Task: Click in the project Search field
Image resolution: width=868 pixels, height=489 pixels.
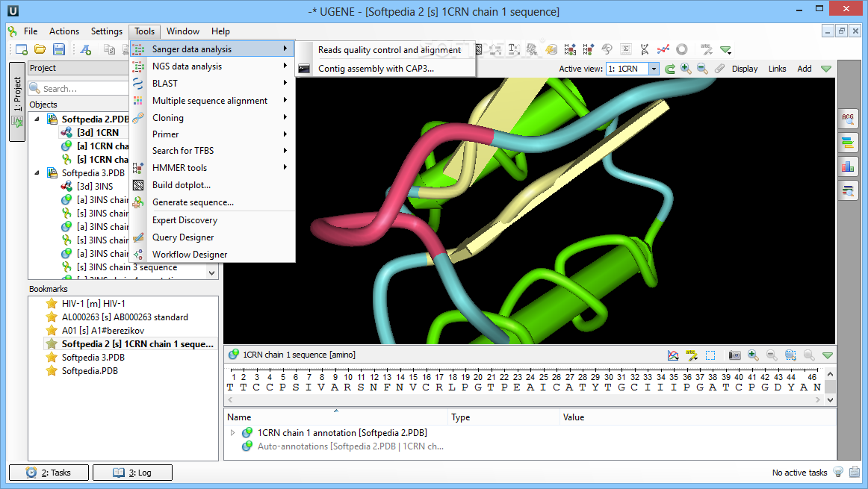Action: tap(78, 89)
